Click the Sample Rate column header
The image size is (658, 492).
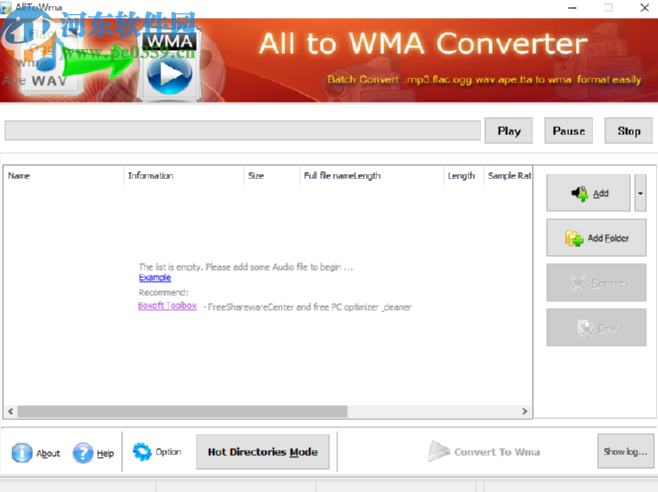[x=508, y=175]
